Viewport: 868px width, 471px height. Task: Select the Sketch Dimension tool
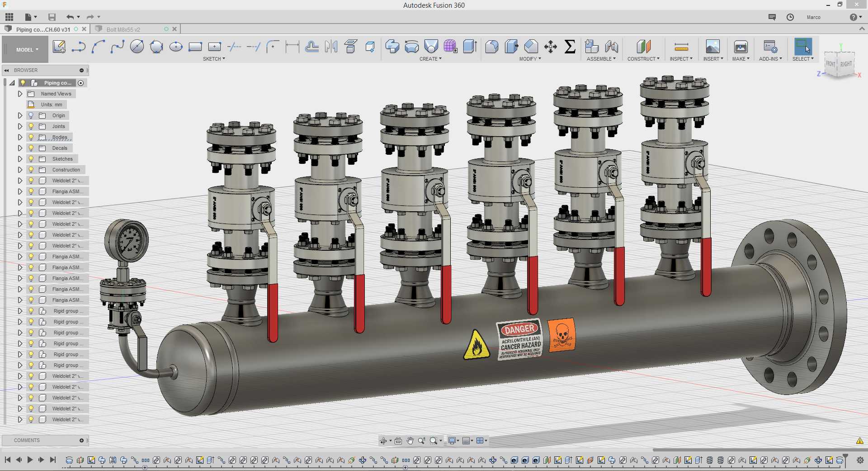(292, 47)
